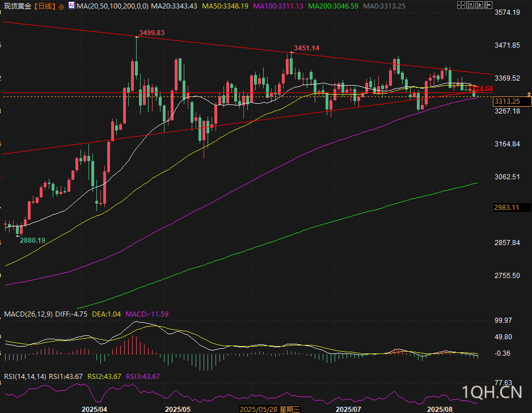The image size is (532, 413).
Task: Click the 3499.83 high price marker
Action: [x=151, y=33]
